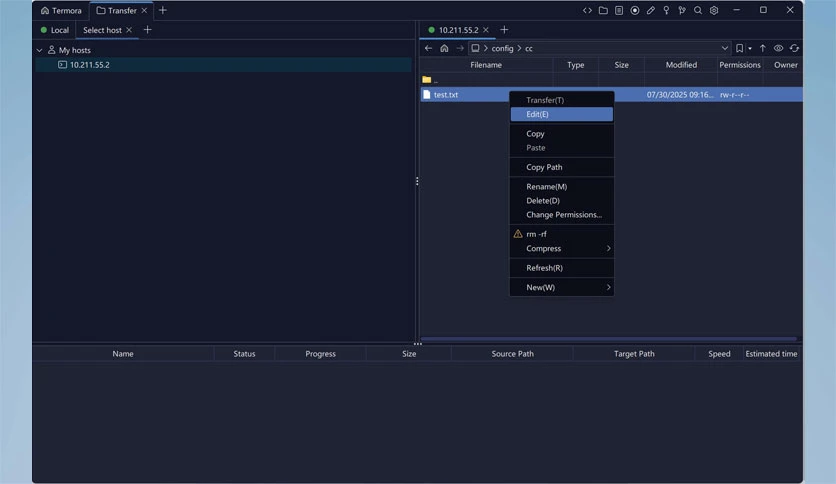
Task: Choose Rename(M) in context menu
Action: (x=562, y=187)
